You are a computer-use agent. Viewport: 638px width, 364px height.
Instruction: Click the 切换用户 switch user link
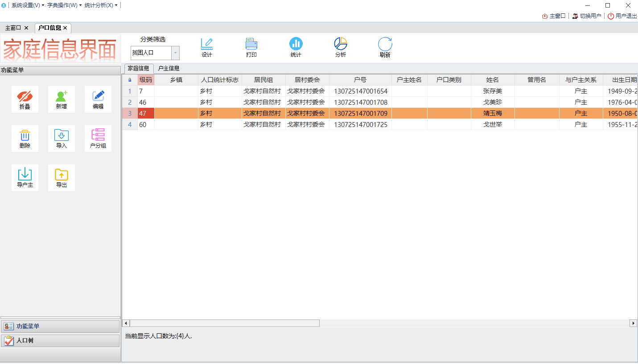pyautogui.click(x=587, y=16)
